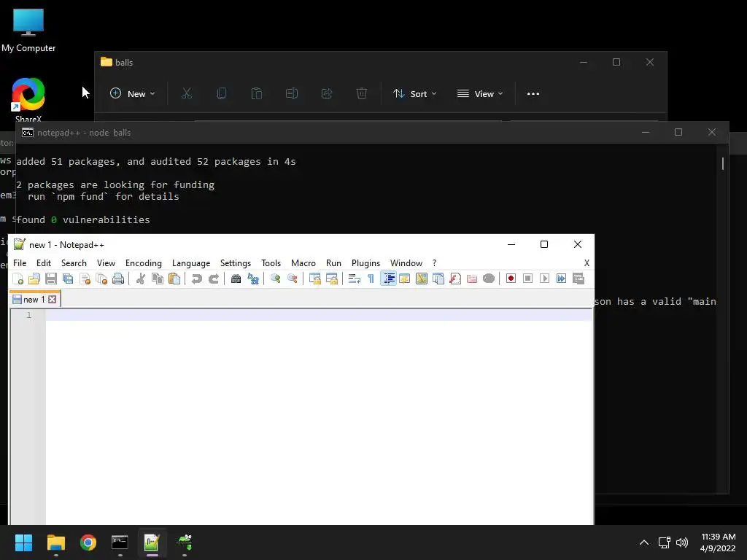Toggle file monitoring eye icon

tap(489, 279)
